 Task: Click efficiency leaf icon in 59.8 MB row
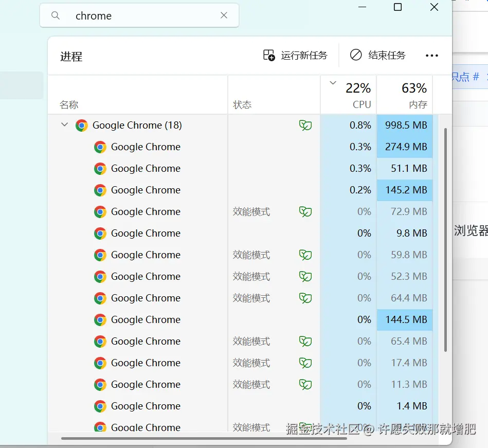[305, 255]
